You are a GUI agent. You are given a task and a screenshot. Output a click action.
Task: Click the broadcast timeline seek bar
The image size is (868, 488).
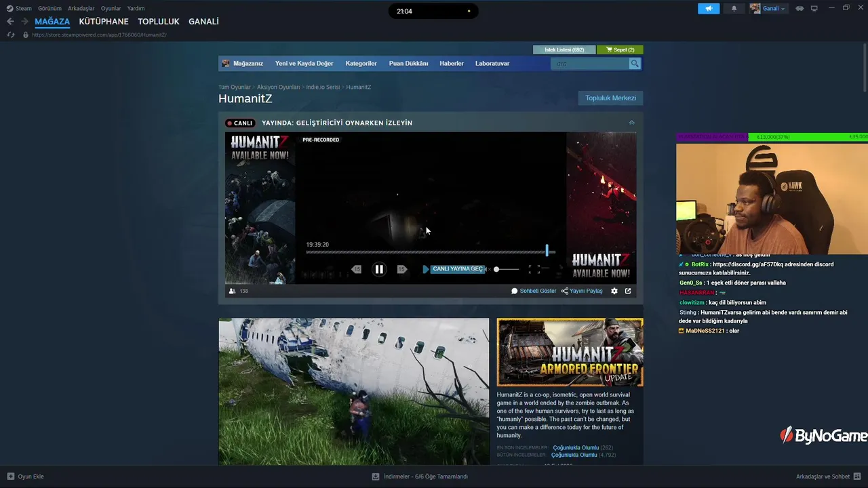[430, 252]
